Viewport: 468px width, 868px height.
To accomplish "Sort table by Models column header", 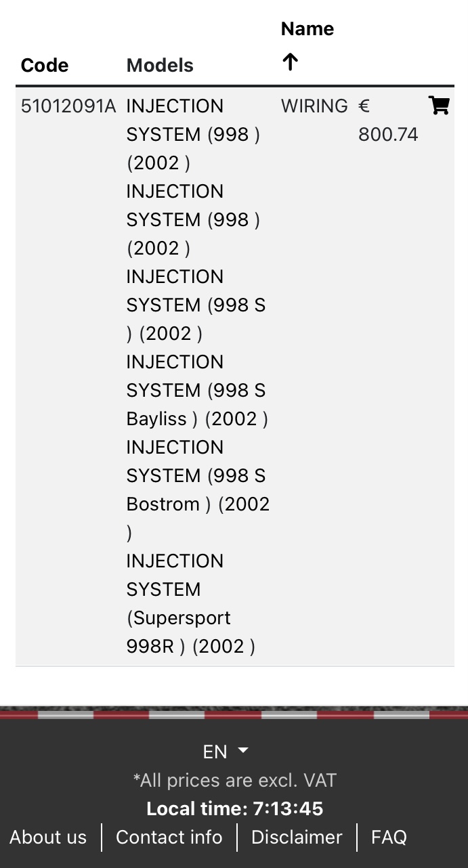I will (x=160, y=66).
